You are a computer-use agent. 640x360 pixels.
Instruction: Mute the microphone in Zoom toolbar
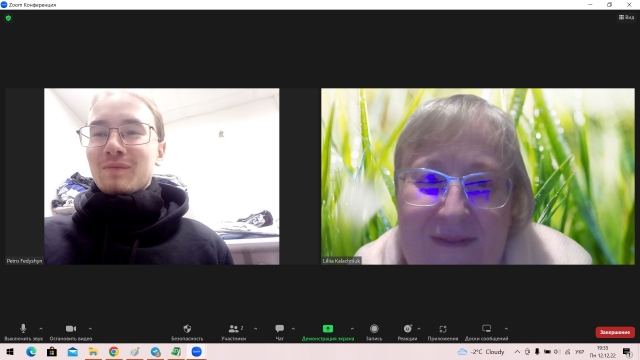[23, 332]
